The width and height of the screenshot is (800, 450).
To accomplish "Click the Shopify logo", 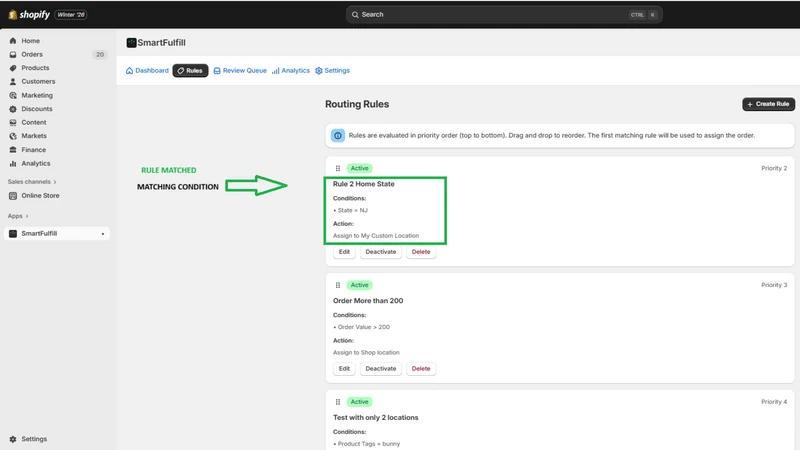I will [29, 14].
